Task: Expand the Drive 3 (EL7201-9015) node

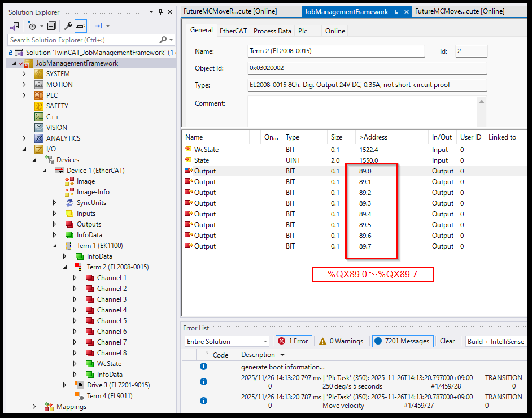Action: pyautogui.click(x=65, y=385)
